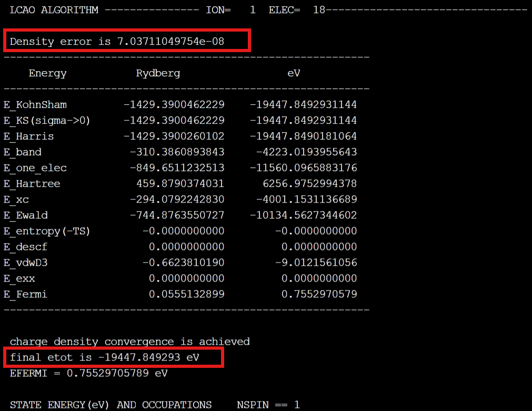Select the E_KS(sigma->0) Rydberg value
This screenshot has width=532, height=411.
pyautogui.click(x=174, y=121)
